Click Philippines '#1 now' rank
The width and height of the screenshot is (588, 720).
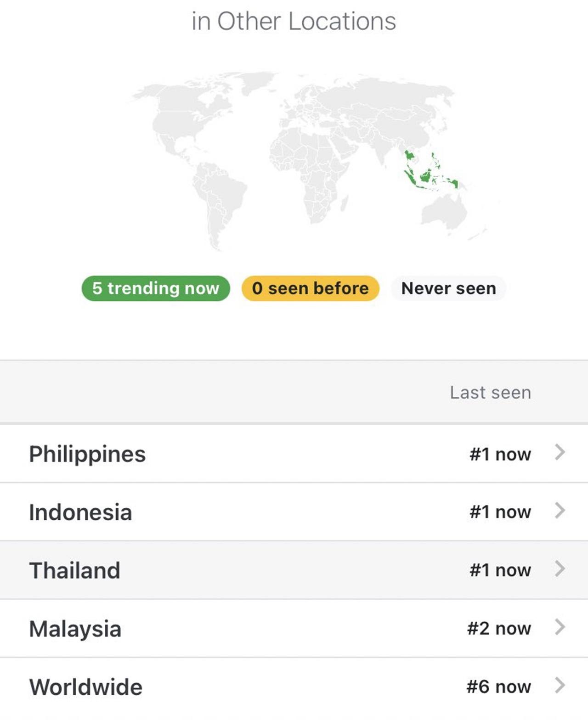click(500, 454)
